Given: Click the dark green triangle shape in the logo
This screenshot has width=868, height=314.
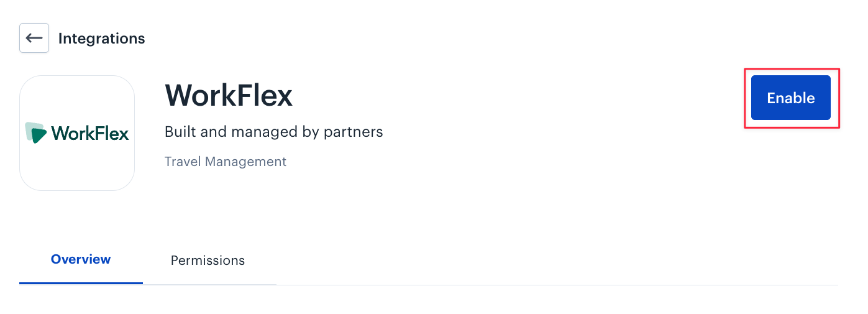Looking at the screenshot, I should pos(39,135).
